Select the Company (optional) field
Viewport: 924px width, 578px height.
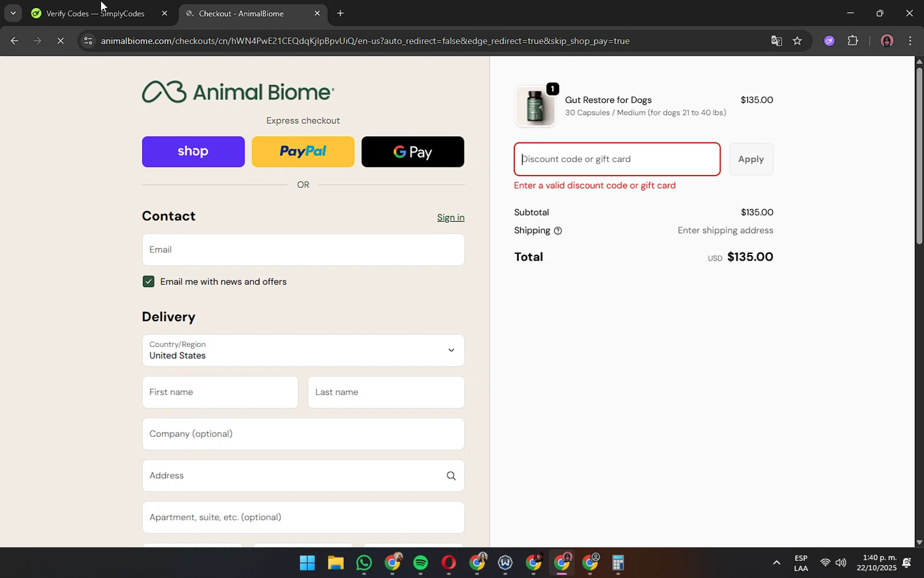tap(303, 434)
